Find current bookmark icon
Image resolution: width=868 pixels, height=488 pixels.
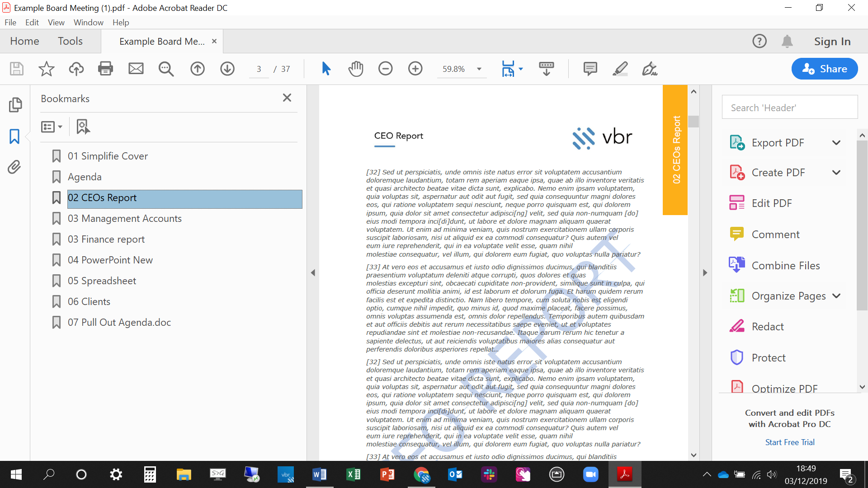[x=83, y=127]
